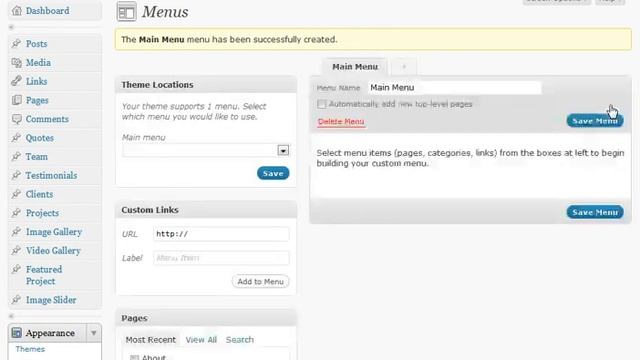Click the Delete Menu link
The height and width of the screenshot is (360, 640).
[341, 122]
